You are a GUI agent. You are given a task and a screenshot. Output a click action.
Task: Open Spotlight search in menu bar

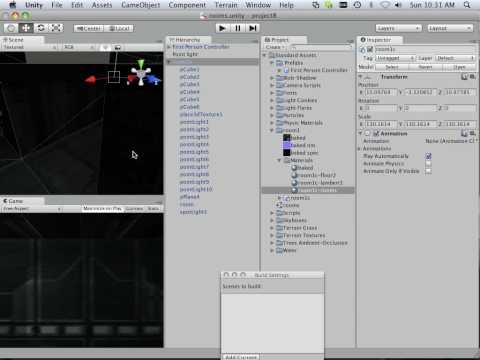click(467, 5)
